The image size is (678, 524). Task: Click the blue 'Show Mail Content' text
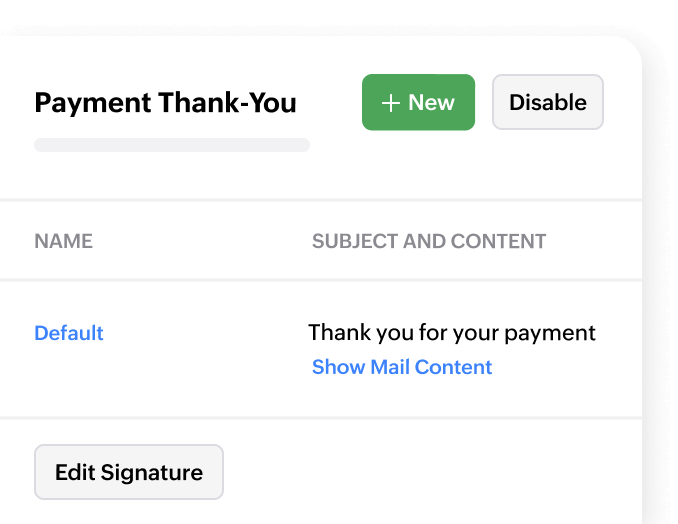point(402,367)
